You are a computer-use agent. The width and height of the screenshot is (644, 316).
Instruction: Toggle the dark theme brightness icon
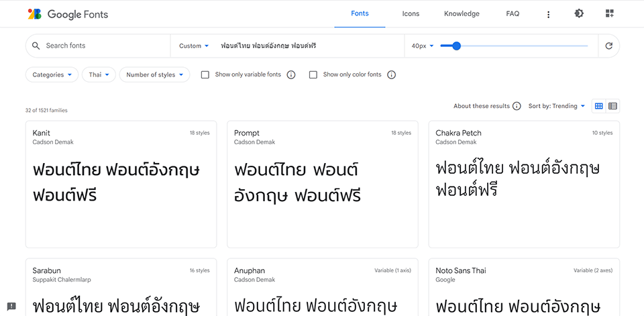[579, 13]
